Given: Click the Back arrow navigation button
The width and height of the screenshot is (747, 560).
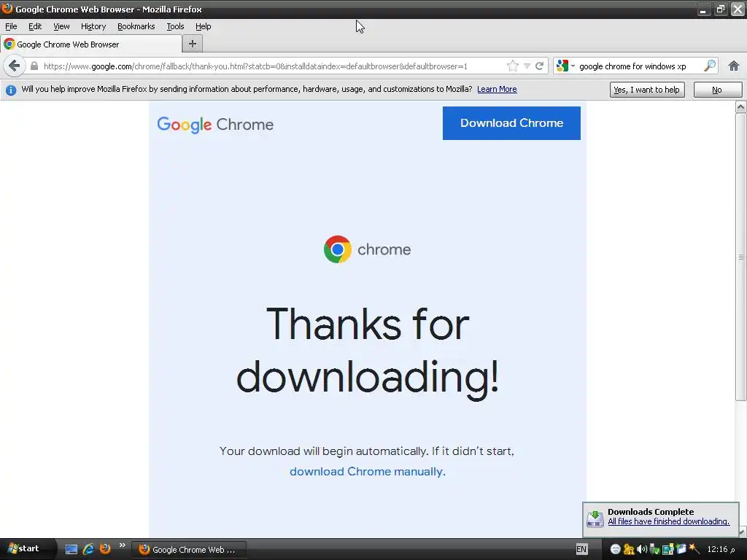Looking at the screenshot, I should click(x=15, y=66).
